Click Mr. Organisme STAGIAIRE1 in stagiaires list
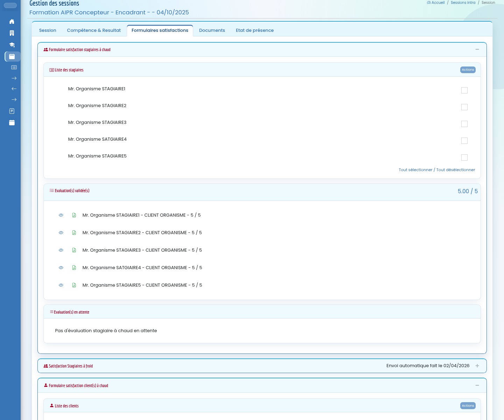504x420 pixels. point(97,89)
